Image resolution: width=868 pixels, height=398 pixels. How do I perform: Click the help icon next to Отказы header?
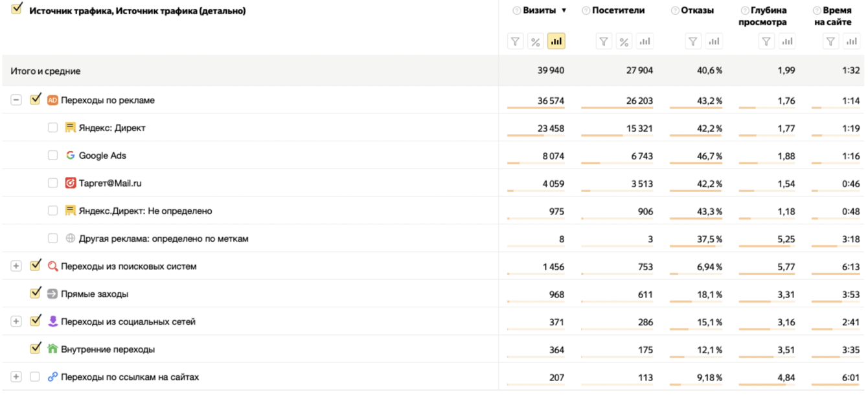tap(675, 10)
